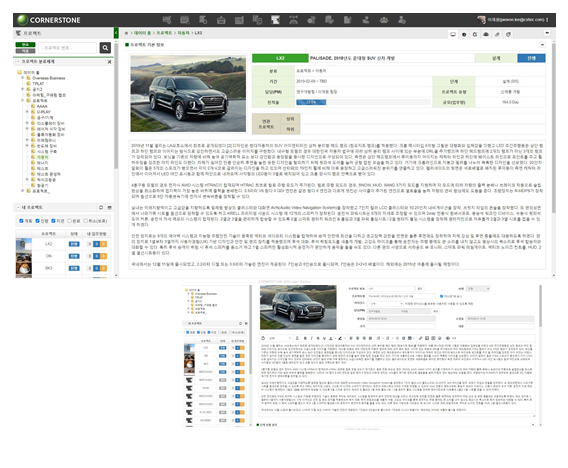The width and height of the screenshot is (568, 468).
Task: Click the CORNERSTONE logo
Action: pyautogui.click(x=49, y=20)
